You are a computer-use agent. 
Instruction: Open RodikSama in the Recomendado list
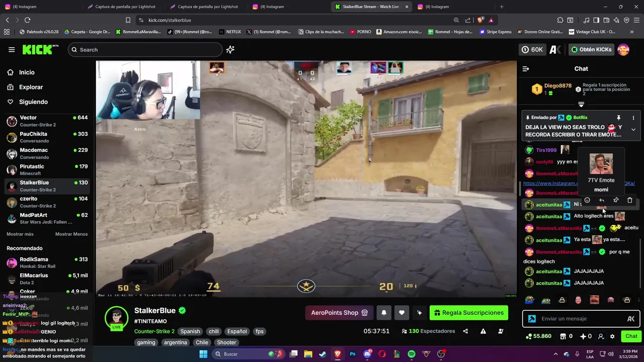pyautogui.click(x=47, y=263)
